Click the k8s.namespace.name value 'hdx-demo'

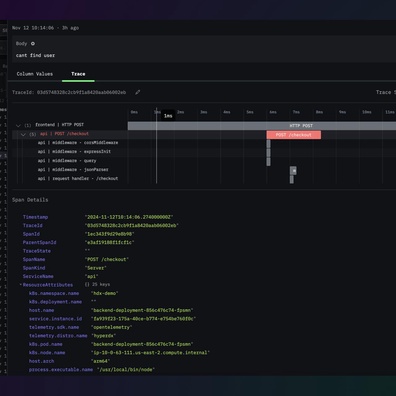click(x=105, y=293)
